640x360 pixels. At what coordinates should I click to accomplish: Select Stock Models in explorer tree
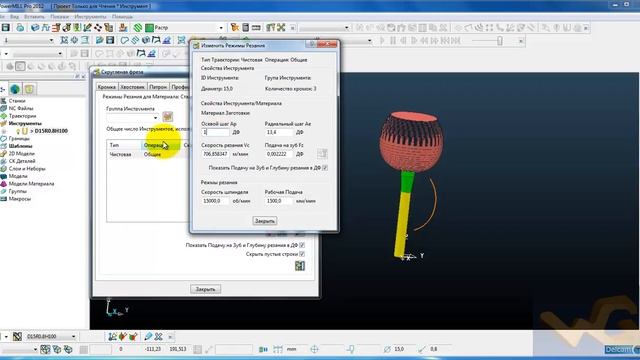31,184
